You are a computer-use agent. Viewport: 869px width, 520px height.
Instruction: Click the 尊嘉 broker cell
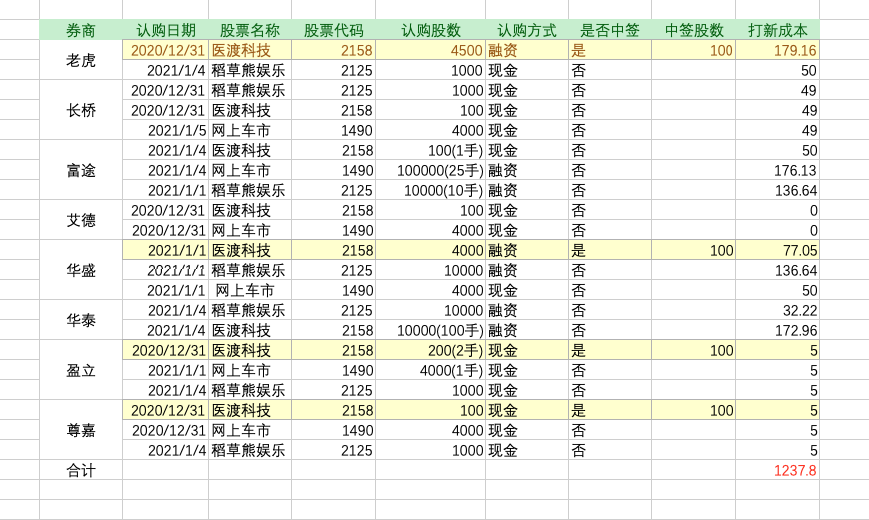pos(81,430)
